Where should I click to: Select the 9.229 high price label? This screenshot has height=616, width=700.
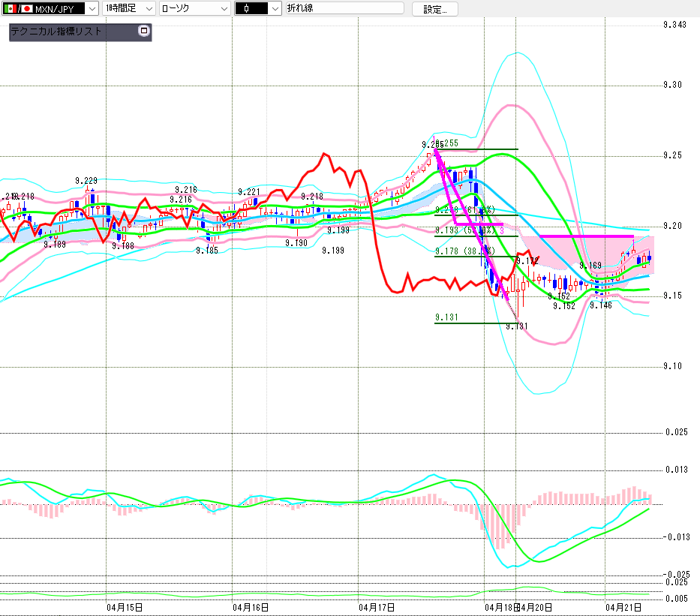coord(86,180)
